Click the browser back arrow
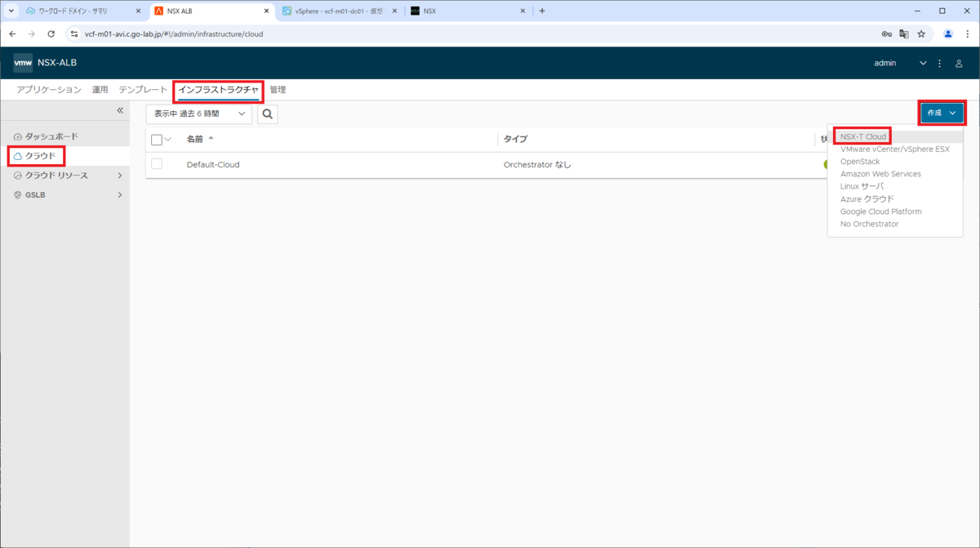Screen dimensions: 980x548 [12, 34]
